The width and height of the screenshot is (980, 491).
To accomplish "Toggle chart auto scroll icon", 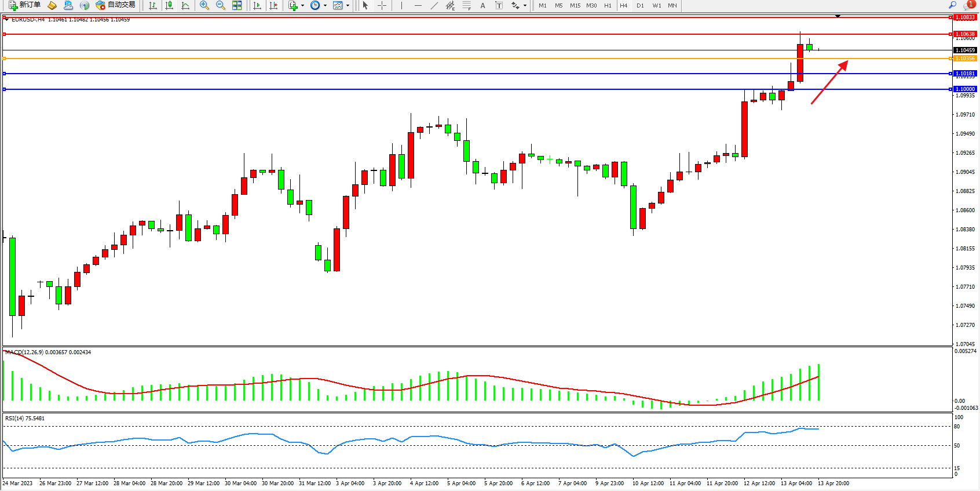I will coord(257,5).
